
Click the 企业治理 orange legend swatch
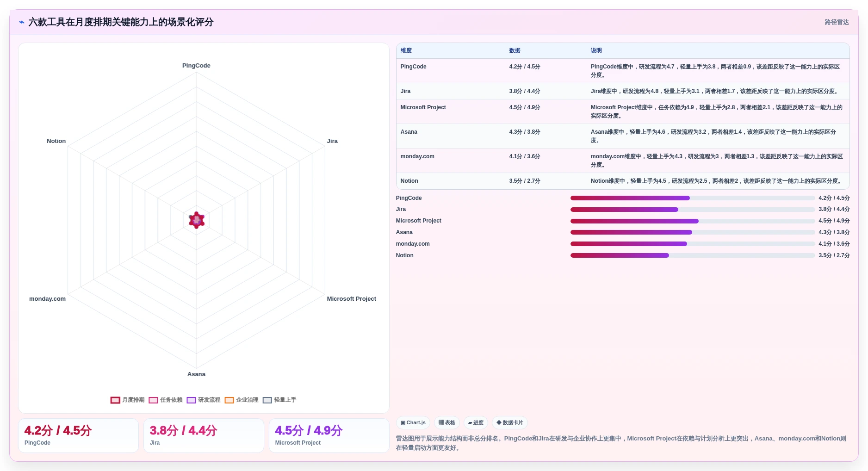tap(229, 400)
